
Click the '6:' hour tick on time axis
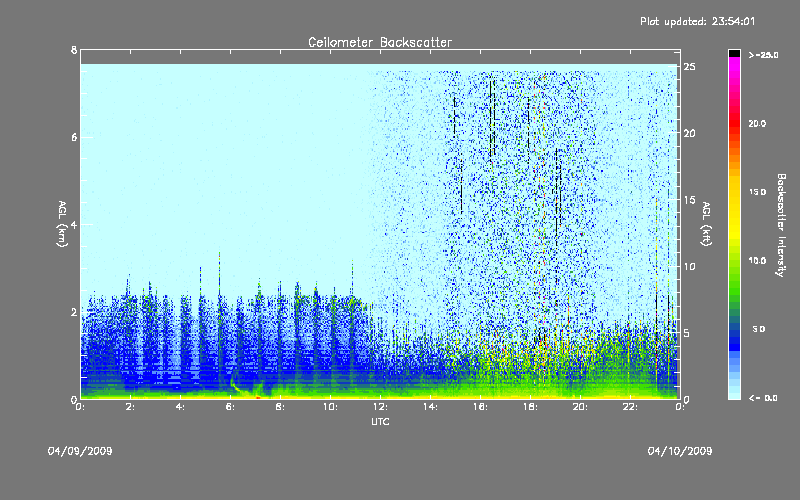(x=231, y=407)
